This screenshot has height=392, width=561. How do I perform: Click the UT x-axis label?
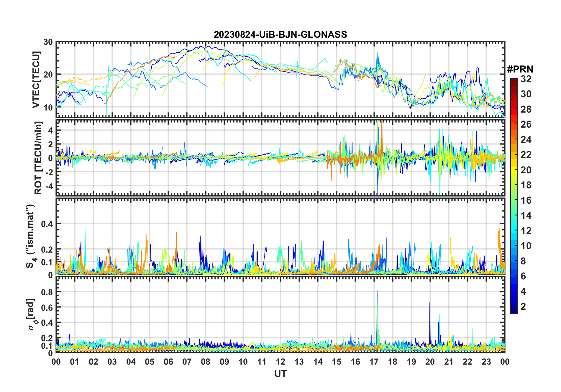pyautogui.click(x=280, y=374)
